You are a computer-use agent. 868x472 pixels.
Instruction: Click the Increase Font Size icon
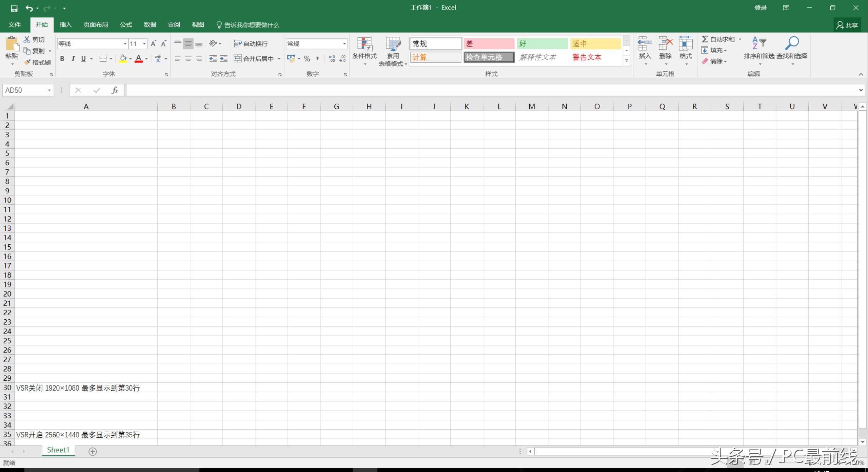click(x=154, y=43)
